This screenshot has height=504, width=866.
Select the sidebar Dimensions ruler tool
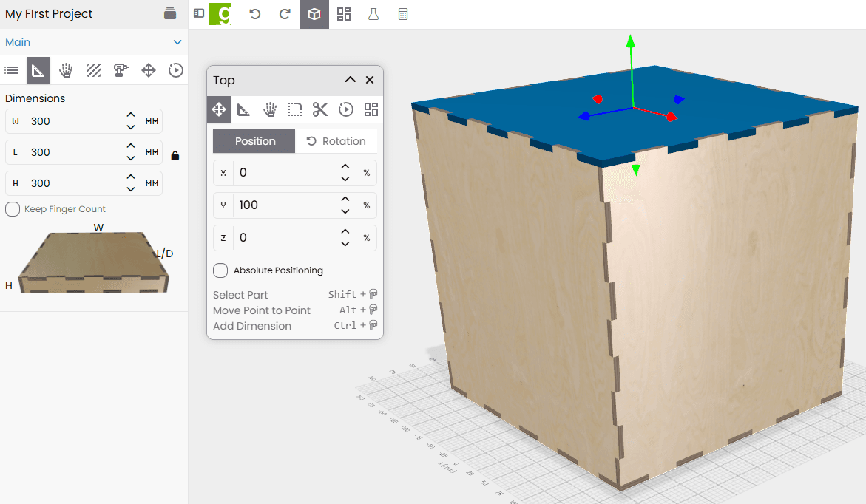(38, 70)
